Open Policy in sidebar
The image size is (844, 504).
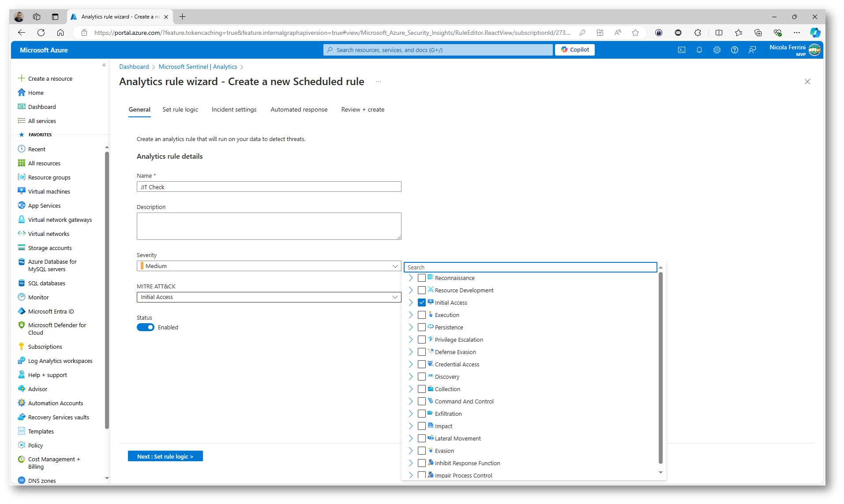pyautogui.click(x=35, y=445)
